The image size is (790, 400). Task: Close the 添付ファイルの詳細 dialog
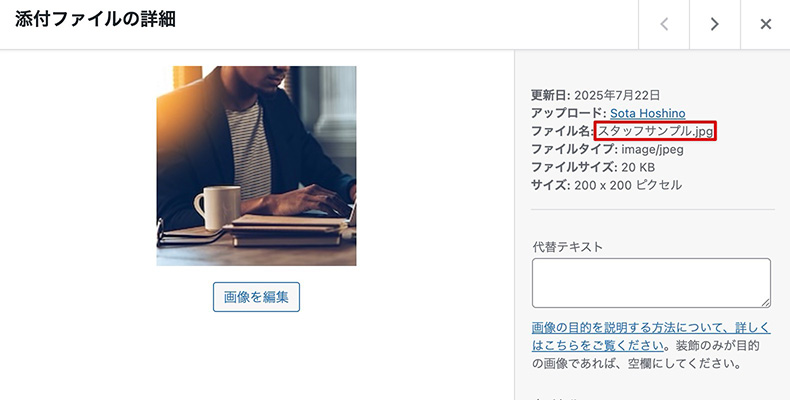coord(765,24)
